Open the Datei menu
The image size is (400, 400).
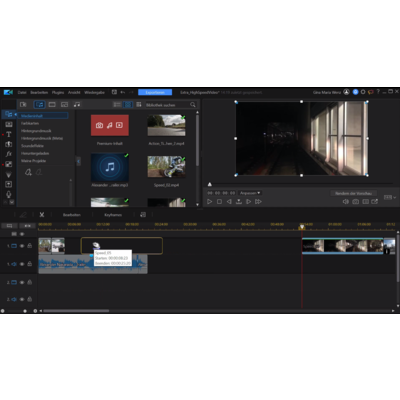tap(22, 92)
